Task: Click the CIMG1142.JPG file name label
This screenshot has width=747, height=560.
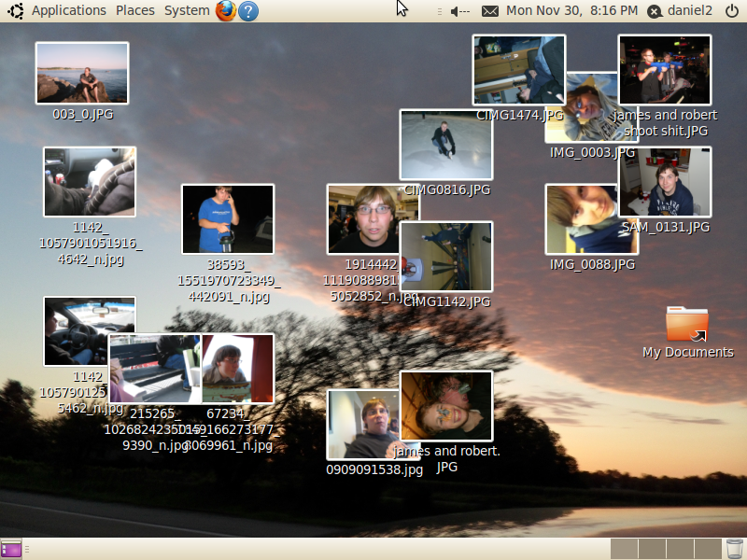Action: [447, 301]
